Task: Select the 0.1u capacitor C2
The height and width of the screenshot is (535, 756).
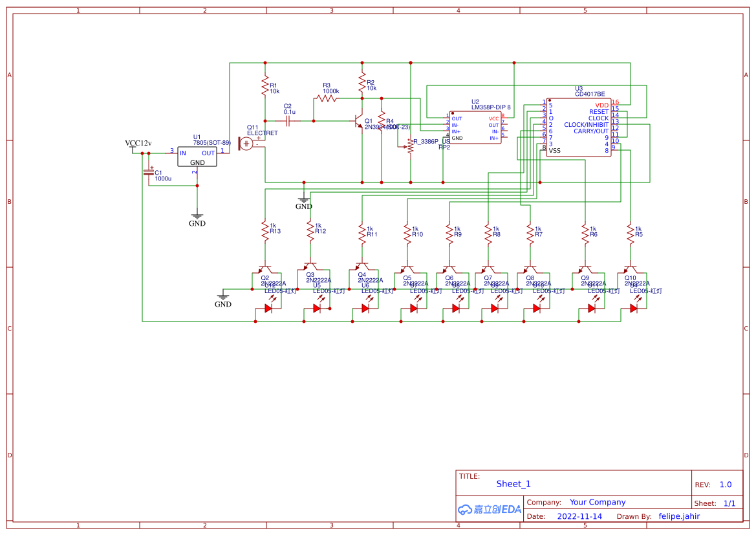Action: pos(290,120)
